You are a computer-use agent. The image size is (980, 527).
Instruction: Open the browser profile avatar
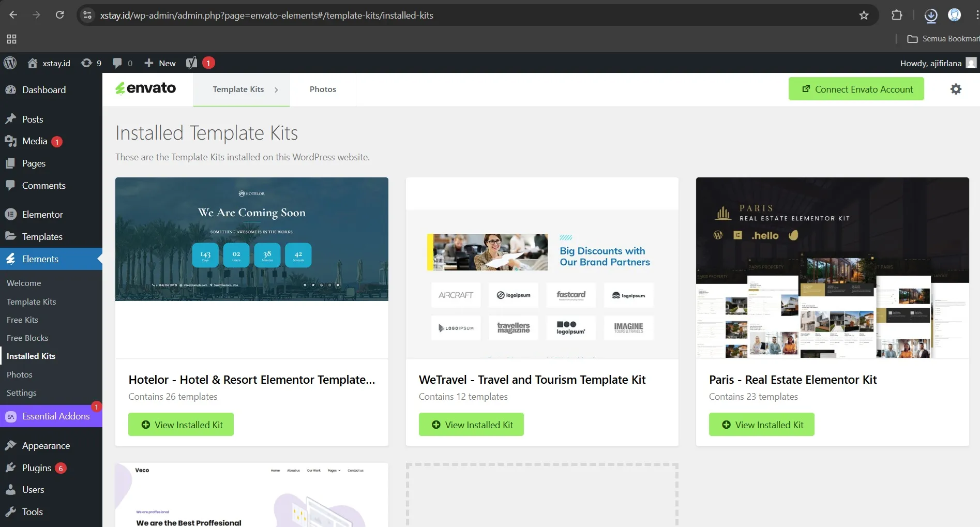tap(954, 15)
